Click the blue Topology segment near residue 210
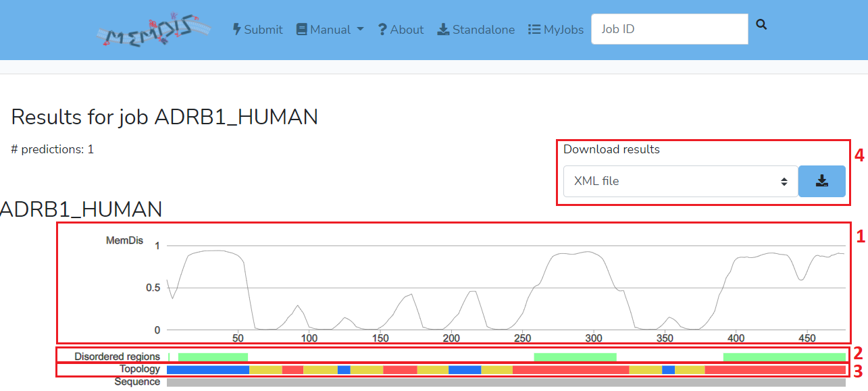Screen dimensions: 868x391 [x=464, y=369]
